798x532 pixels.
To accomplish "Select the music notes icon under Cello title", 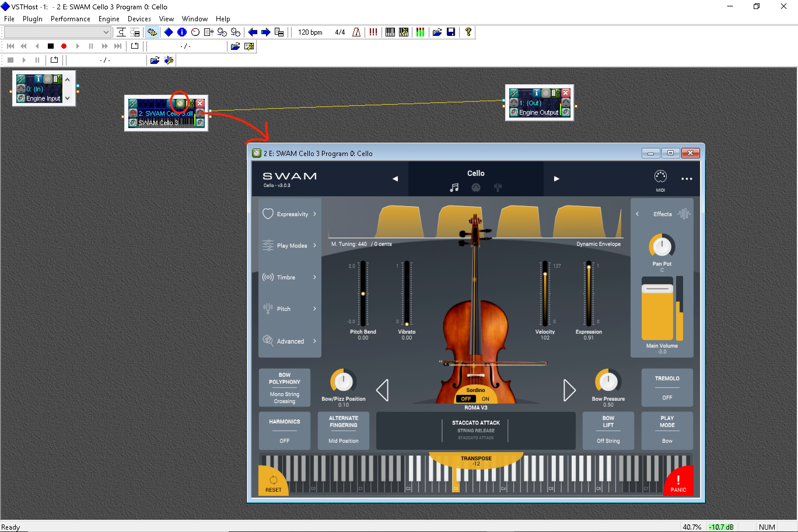I will pos(454,187).
